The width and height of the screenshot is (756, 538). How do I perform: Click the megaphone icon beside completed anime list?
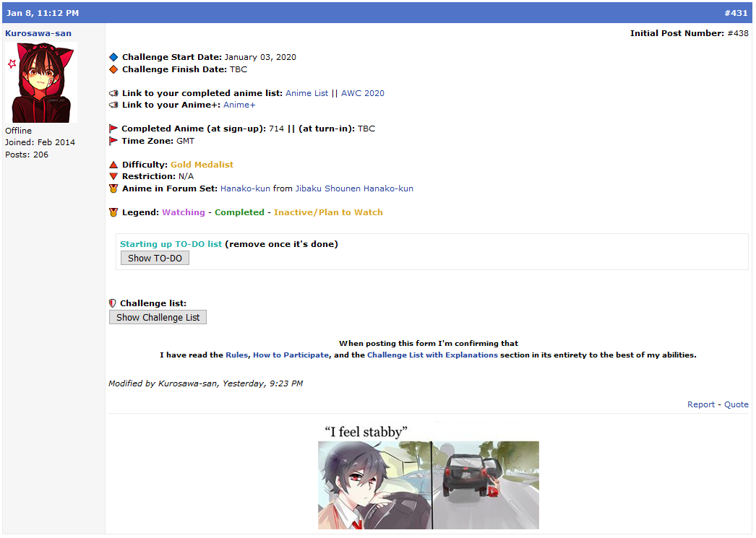pyautogui.click(x=113, y=93)
